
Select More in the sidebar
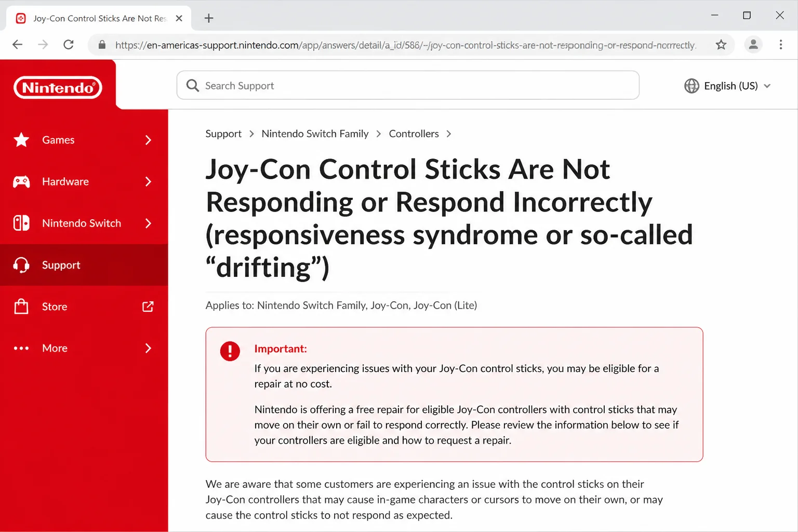[84, 348]
